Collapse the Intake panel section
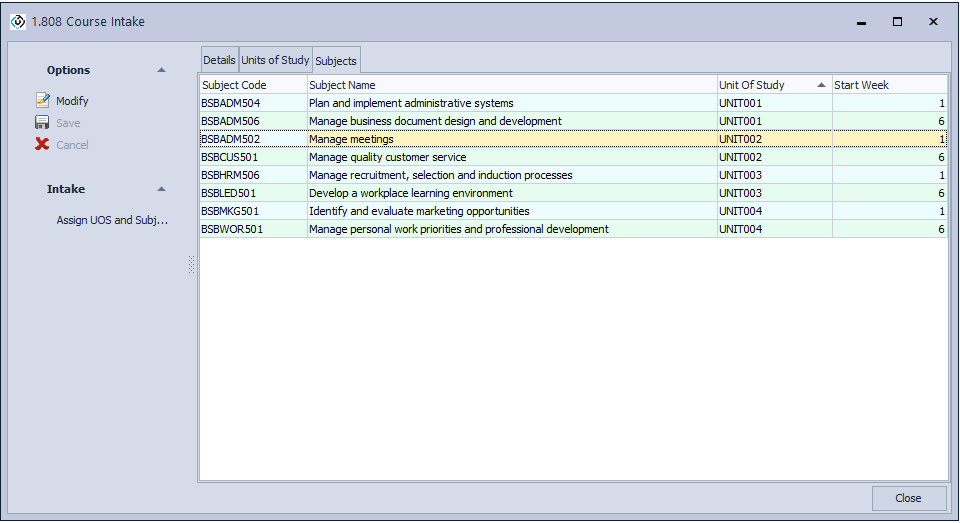The width and height of the screenshot is (960, 523). click(162, 189)
